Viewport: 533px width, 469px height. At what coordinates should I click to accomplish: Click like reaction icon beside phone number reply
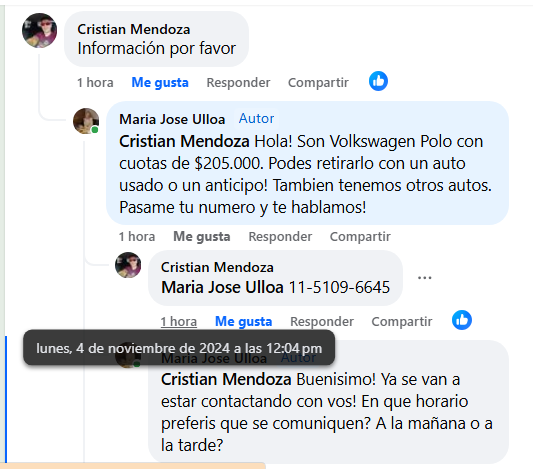(x=462, y=320)
